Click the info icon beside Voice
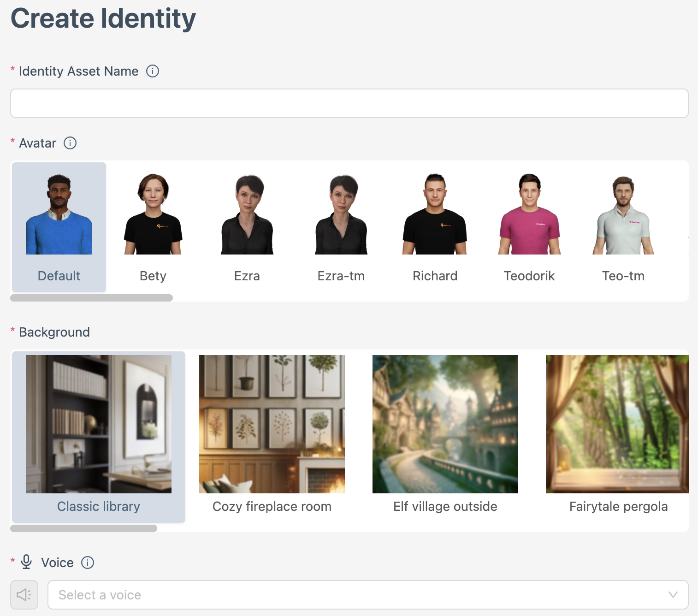This screenshot has width=698, height=616. (87, 563)
